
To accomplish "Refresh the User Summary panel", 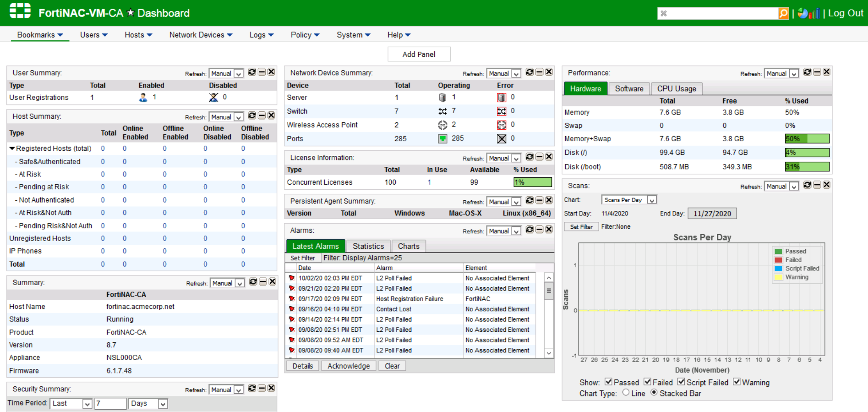I will pos(252,72).
